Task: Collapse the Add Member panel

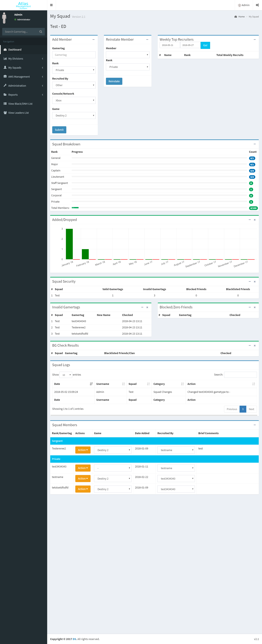Action: (x=94, y=39)
